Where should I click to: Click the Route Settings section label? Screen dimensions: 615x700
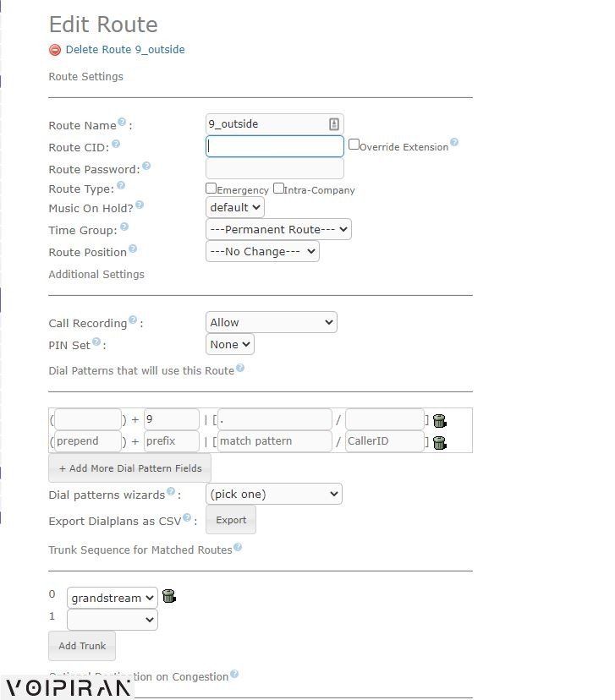(x=85, y=77)
